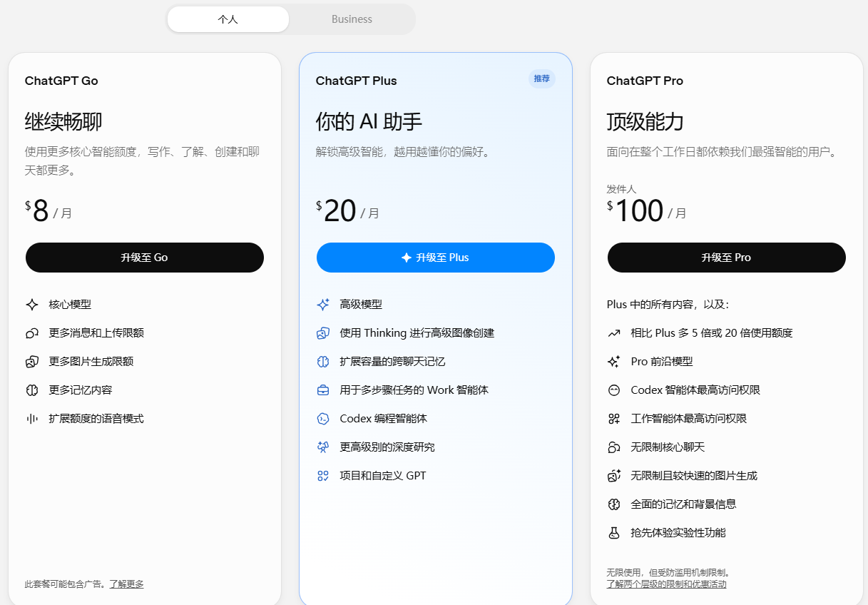Image resolution: width=868 pixels, height=605 pixels.
Task: Click the $20 monthly price
Action: pos(348,212)
